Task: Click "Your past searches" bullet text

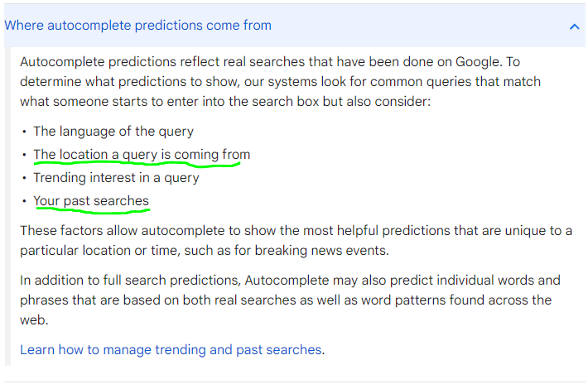Action: click(91, 201)
